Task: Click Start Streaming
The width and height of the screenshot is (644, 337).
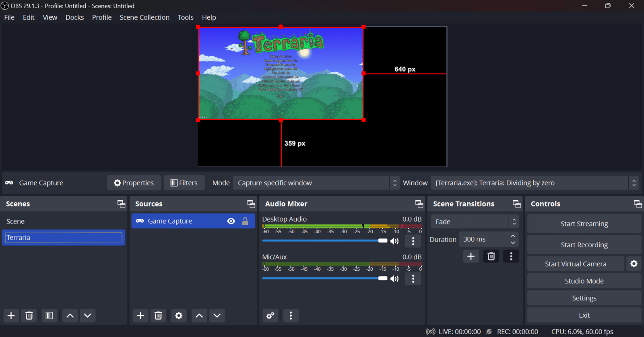Action: (x=584, y=224)
